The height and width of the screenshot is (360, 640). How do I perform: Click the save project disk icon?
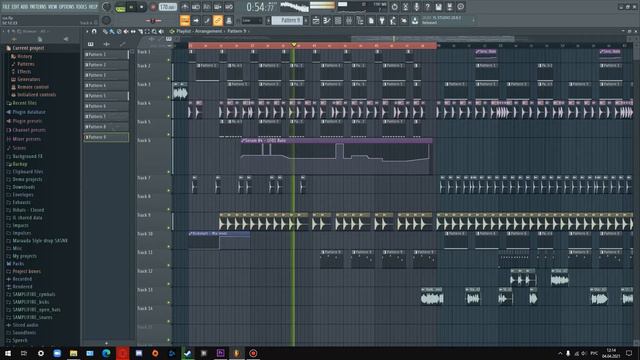438,7
